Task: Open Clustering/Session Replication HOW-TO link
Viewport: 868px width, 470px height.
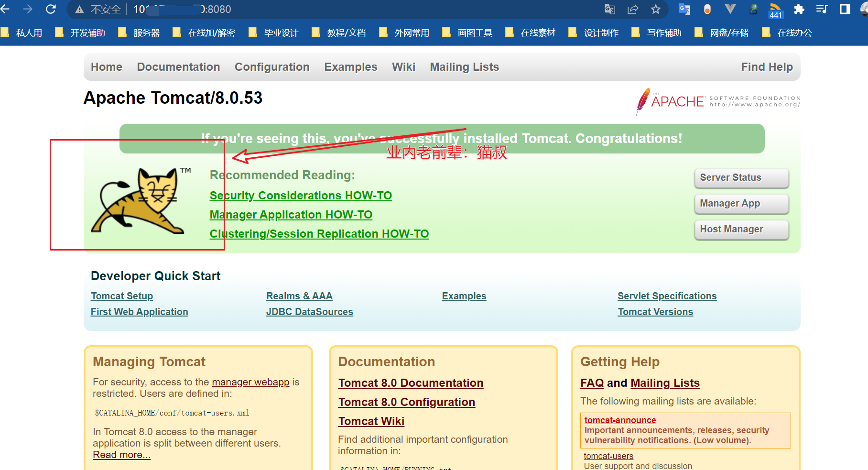Action: point(319,234)
